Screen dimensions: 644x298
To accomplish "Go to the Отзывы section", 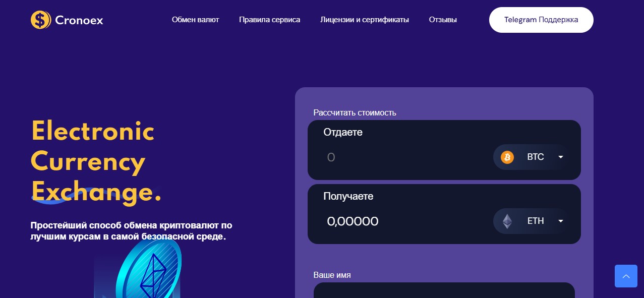I will [x=442, y=20].
